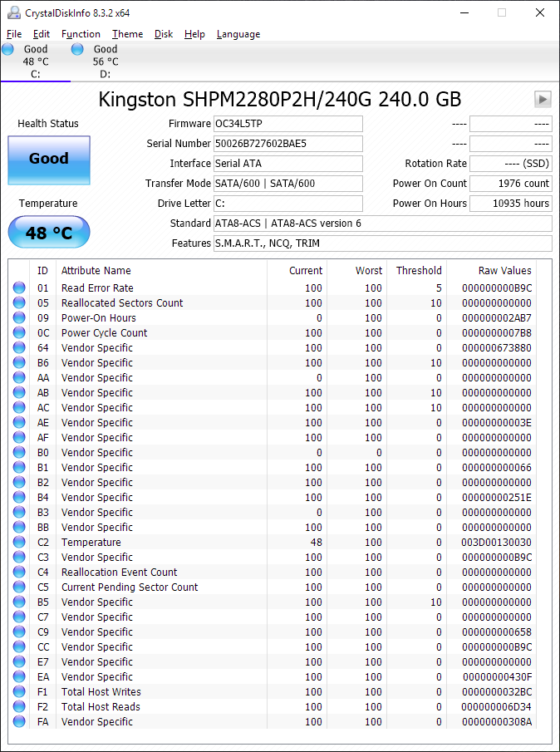Click status orb of attribute ID B6 row
The image size is (560, 752).
19,362
